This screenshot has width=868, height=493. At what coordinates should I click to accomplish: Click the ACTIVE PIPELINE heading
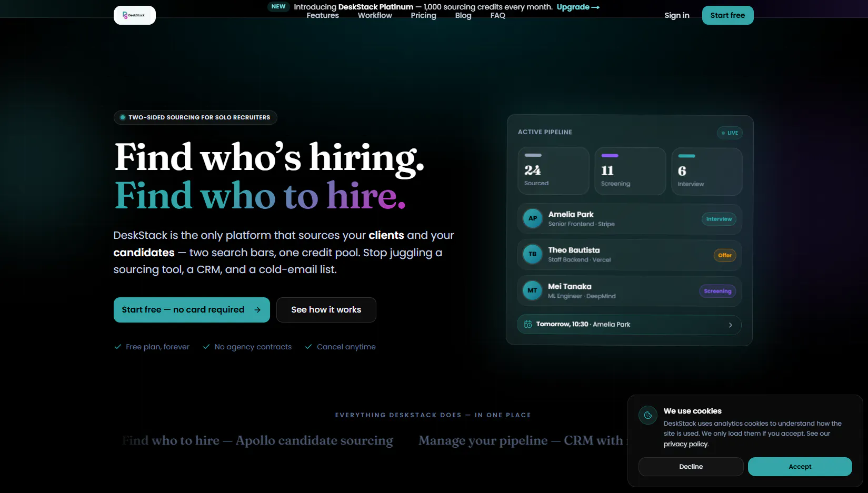point(545,132)
